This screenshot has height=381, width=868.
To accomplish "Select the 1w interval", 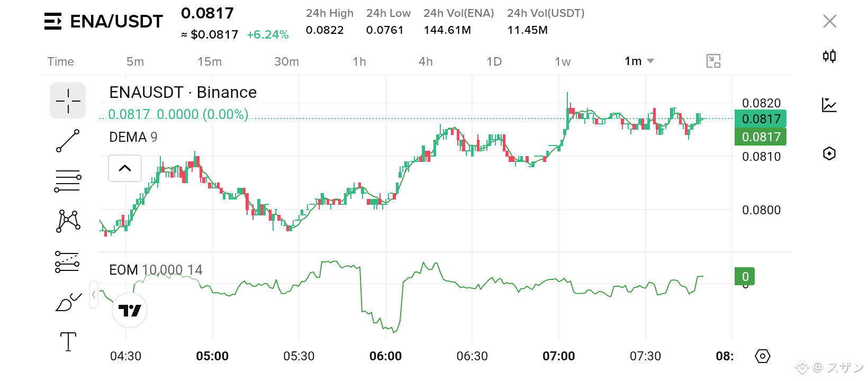I will point(563,61).
